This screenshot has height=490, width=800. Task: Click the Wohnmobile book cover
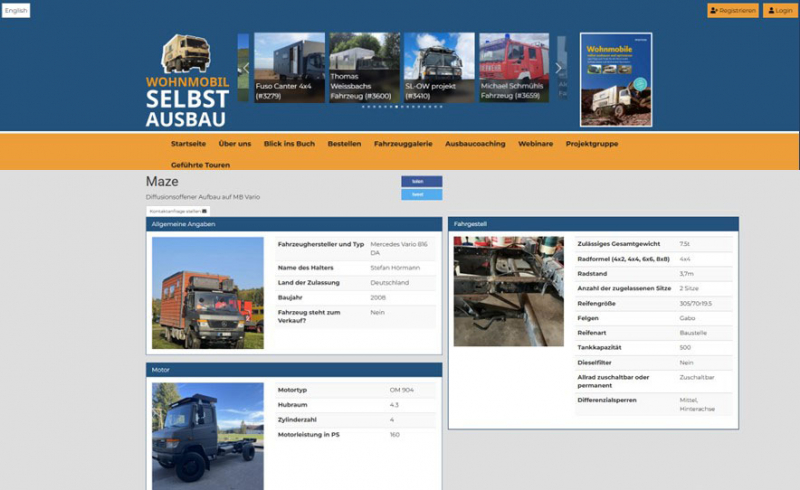616,80
